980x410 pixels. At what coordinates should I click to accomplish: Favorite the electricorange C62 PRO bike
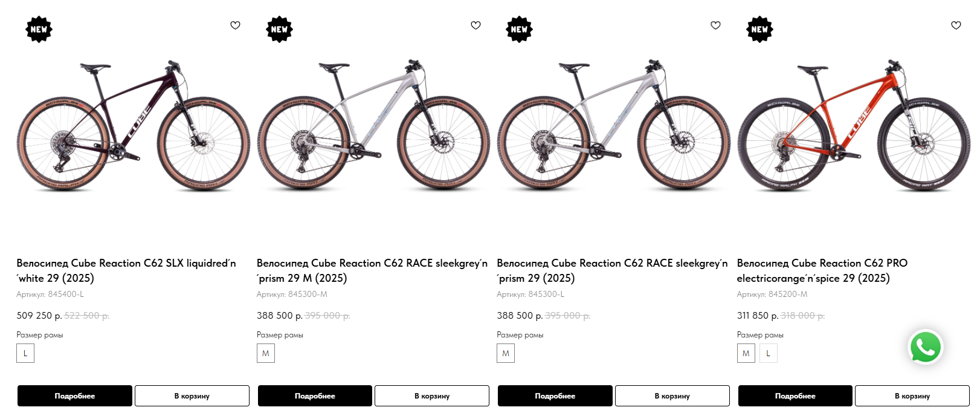pos(956,25)
